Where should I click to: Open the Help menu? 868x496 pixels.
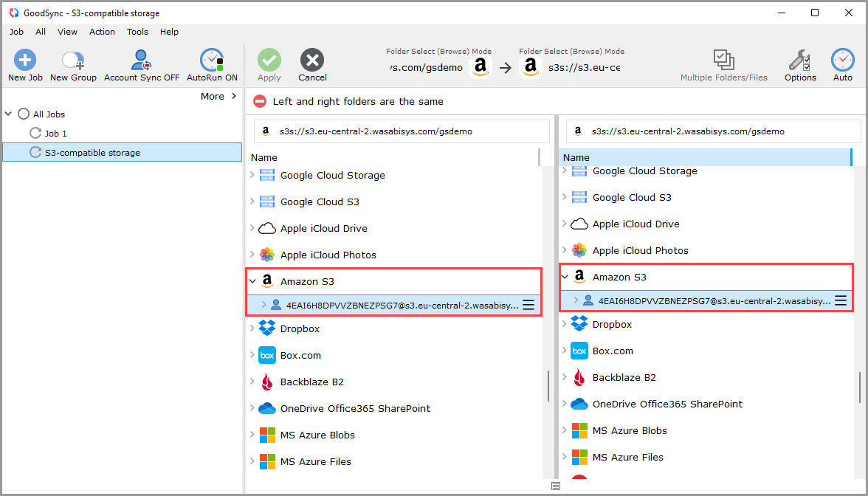coord(170,32)
